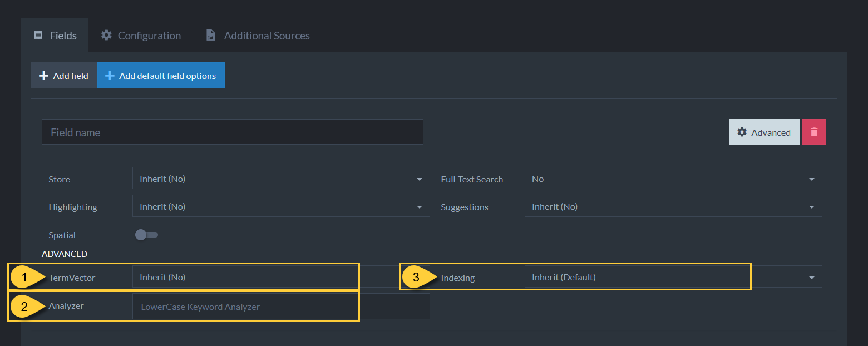Click the Analyzer input field
The image size is (868, 346).
click(x=281, y=307)
